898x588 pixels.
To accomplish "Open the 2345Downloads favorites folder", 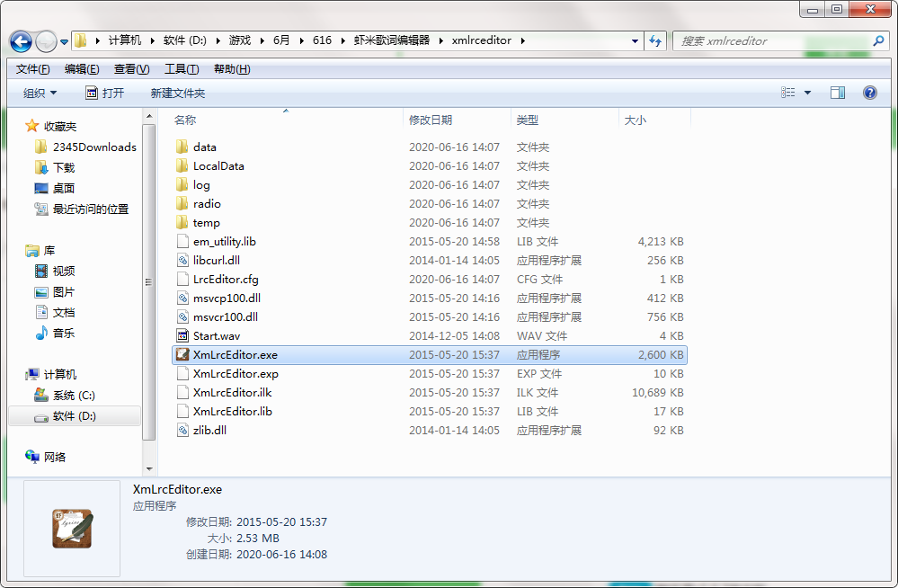I will [x=93, y=147].
